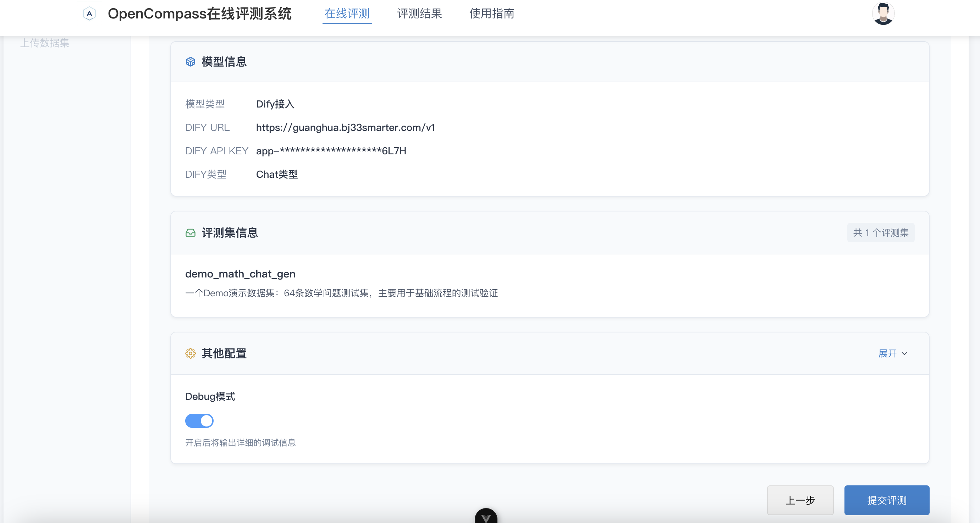Open the 使用指南 tab

point(491,14)
